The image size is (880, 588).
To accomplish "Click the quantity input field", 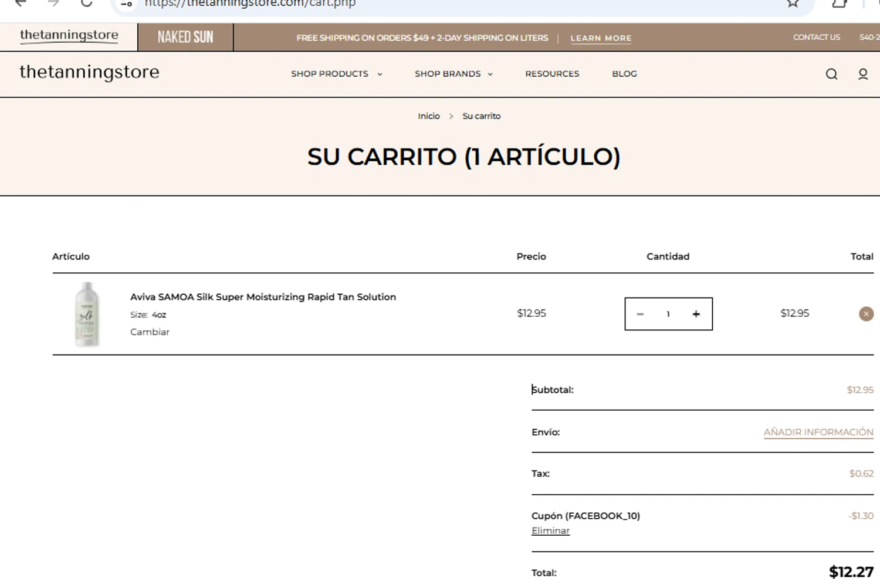I will pyautogui.click(x=668, y=314).
